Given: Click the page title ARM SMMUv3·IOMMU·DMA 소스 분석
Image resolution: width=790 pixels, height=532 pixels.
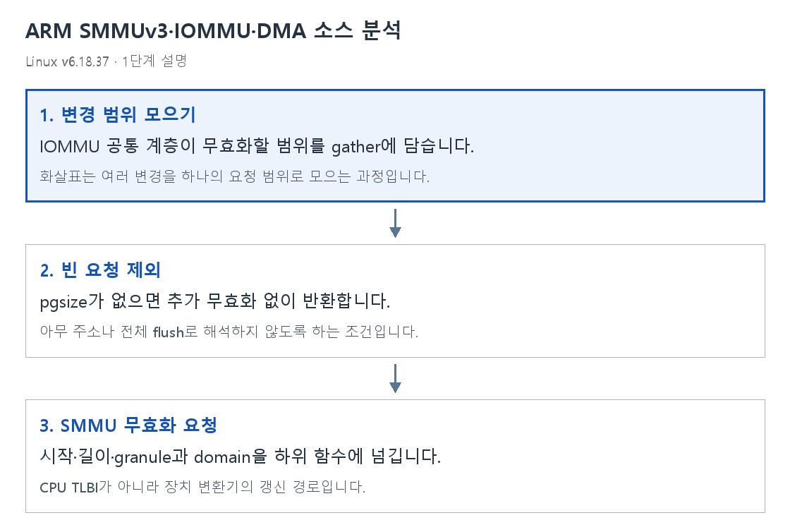Looking at the screenshot, I should coord(213,31).
